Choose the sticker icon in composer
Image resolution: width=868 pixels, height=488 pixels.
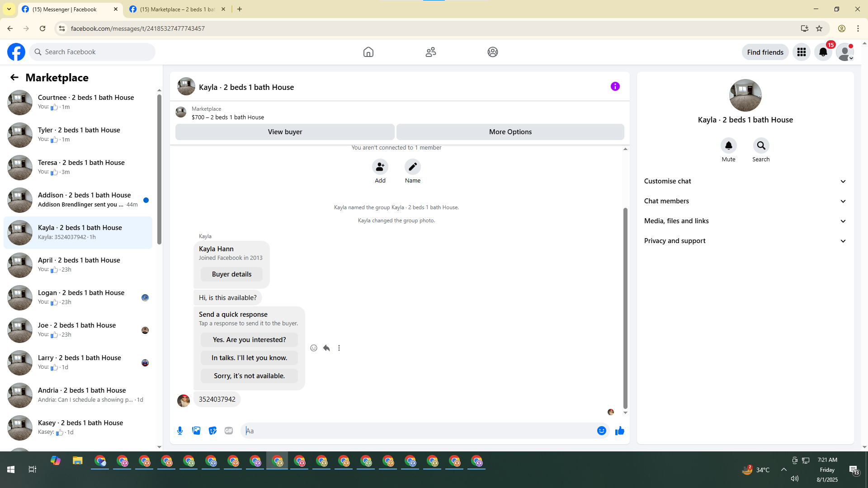[212, 431]
